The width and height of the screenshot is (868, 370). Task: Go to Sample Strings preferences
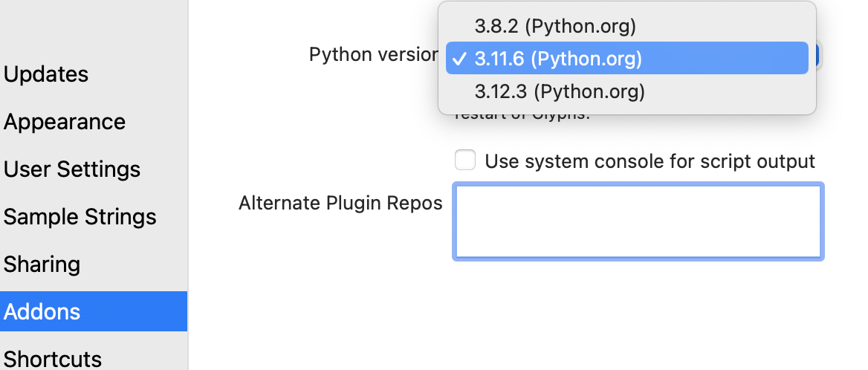80,217
